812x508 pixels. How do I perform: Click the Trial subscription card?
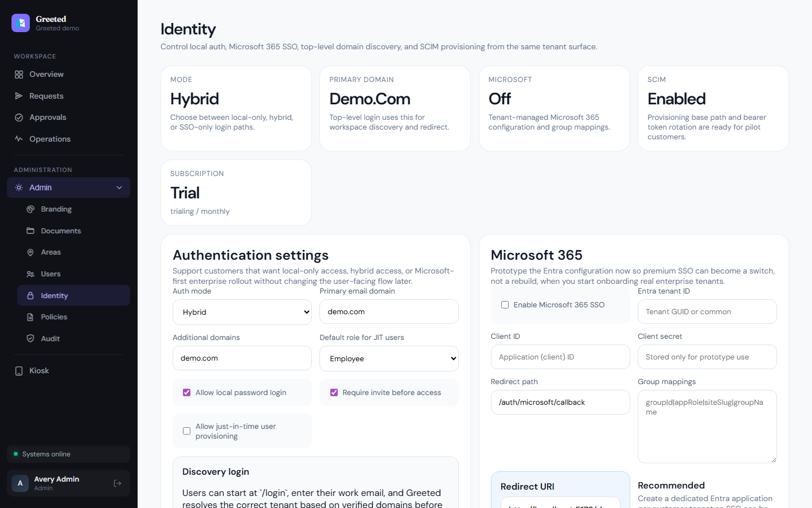(236, 193)
